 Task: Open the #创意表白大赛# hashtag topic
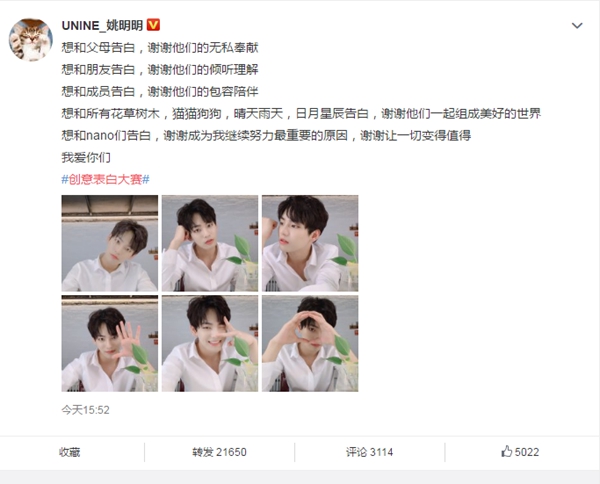coord(106,179)
